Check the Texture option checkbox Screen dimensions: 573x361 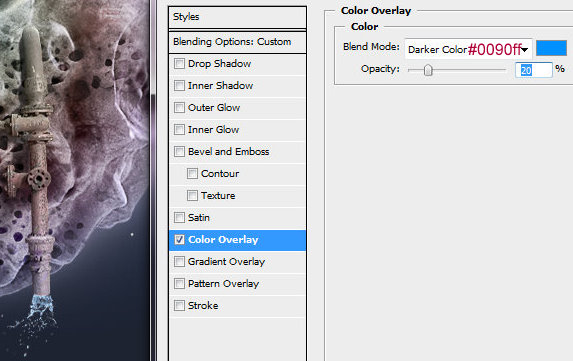pos(192,195)
